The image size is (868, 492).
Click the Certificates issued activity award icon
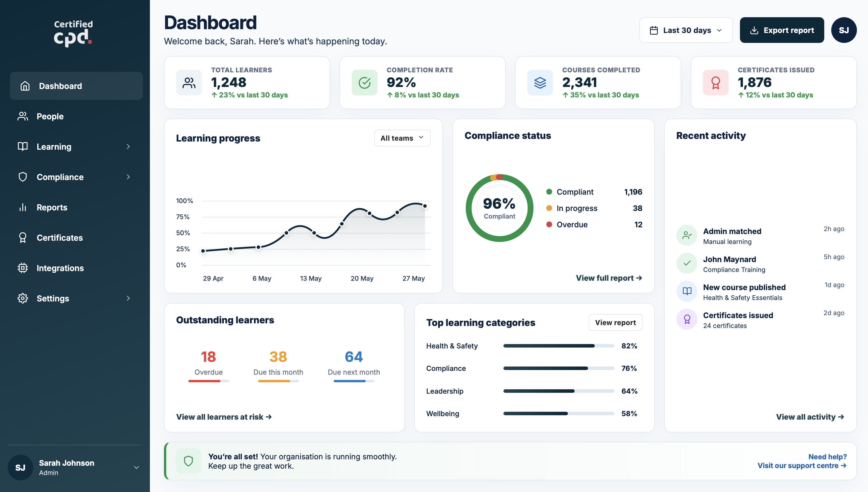[x=687, y=319]
